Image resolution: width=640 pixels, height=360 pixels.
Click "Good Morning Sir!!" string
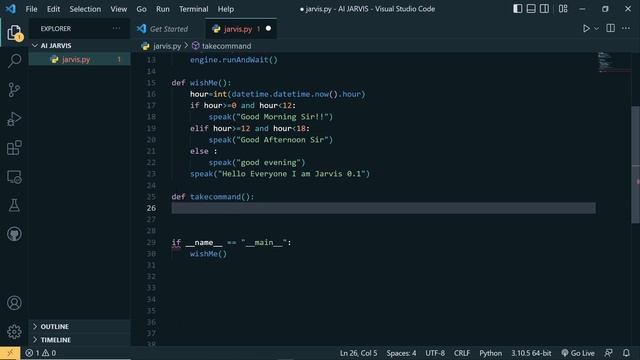point(284,117)
